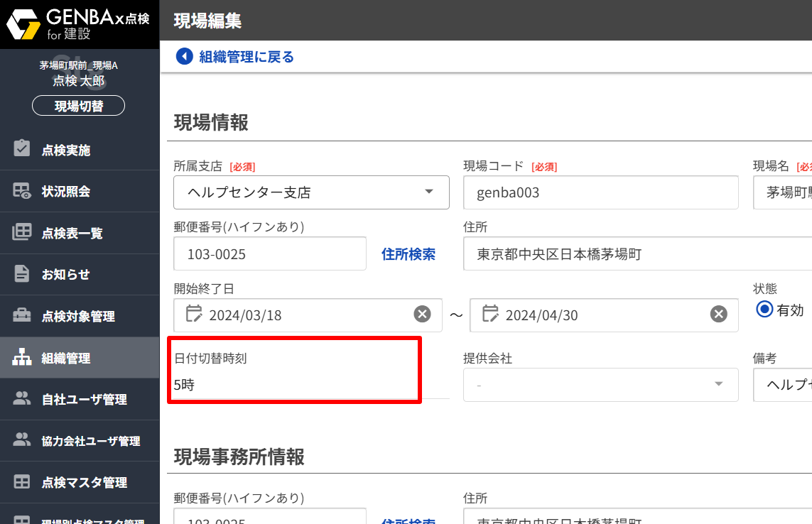
Task: Open 点検実施 menu item
Action: [80, 150]
